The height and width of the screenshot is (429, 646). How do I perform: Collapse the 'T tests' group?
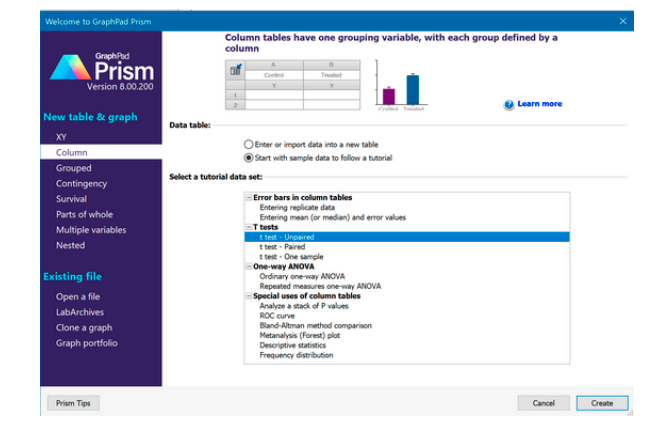pos(248,227)
